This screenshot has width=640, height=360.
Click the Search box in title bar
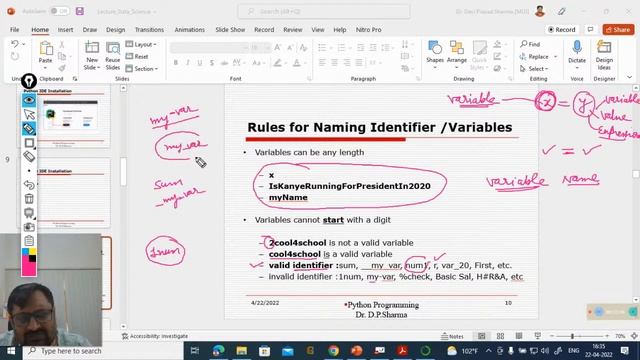pos(324,11)
